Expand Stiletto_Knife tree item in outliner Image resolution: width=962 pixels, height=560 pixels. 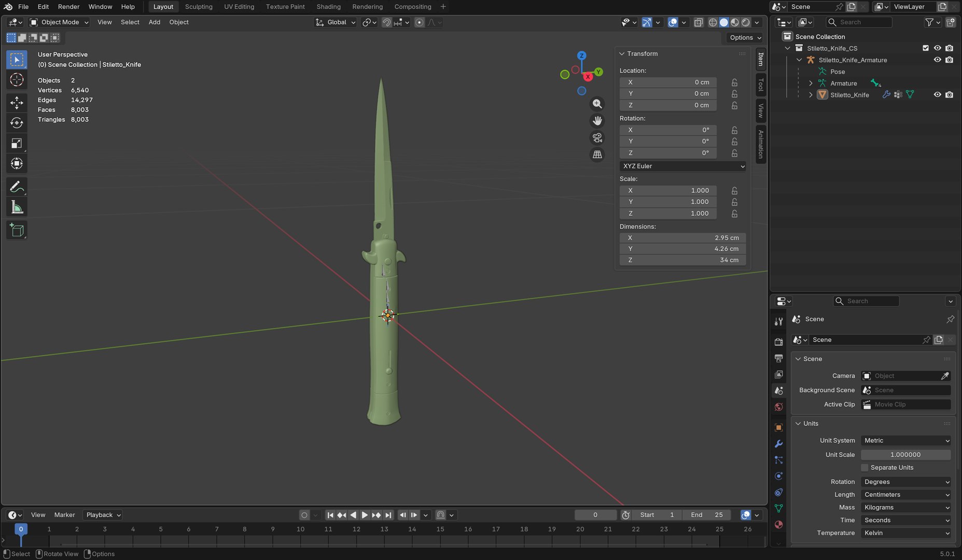click(x=811, y=95)
